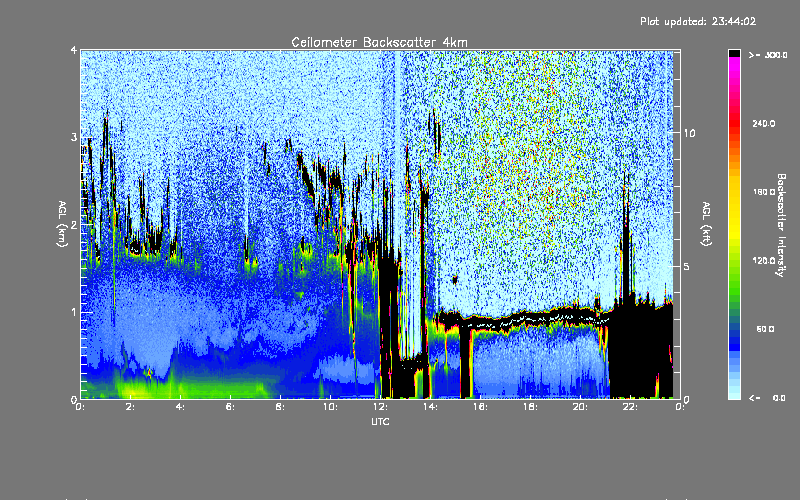Click the '6:' tick label on time axis
The height and width of the screenshot is (500, 800).
(x=231, y=407)
